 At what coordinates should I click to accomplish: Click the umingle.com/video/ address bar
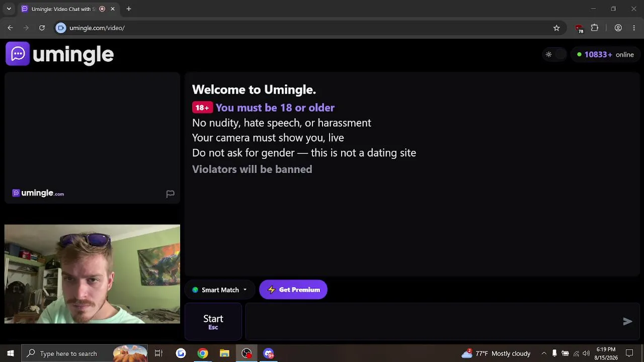pos(309,28)
